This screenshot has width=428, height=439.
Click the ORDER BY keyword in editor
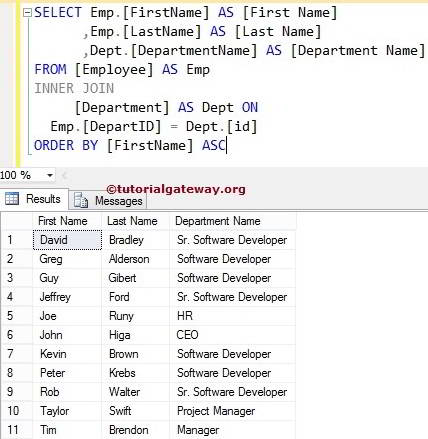click(x=66, y=146)
